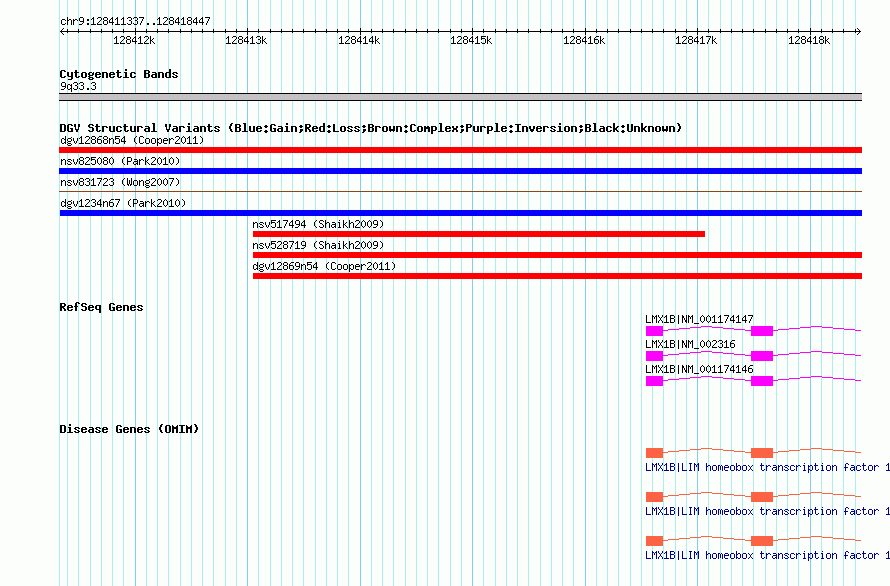Select the right orange exon of bottom OMIM gene

click(x=762, y=541)
